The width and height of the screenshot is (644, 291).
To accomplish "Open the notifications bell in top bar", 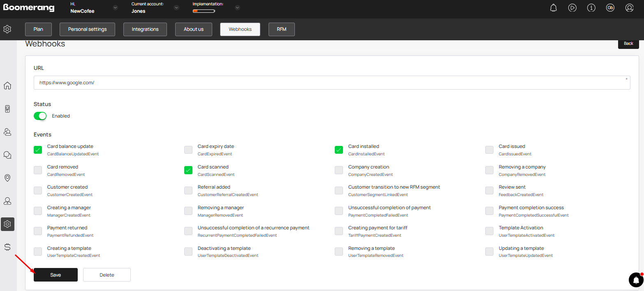I will pos(554,8).
